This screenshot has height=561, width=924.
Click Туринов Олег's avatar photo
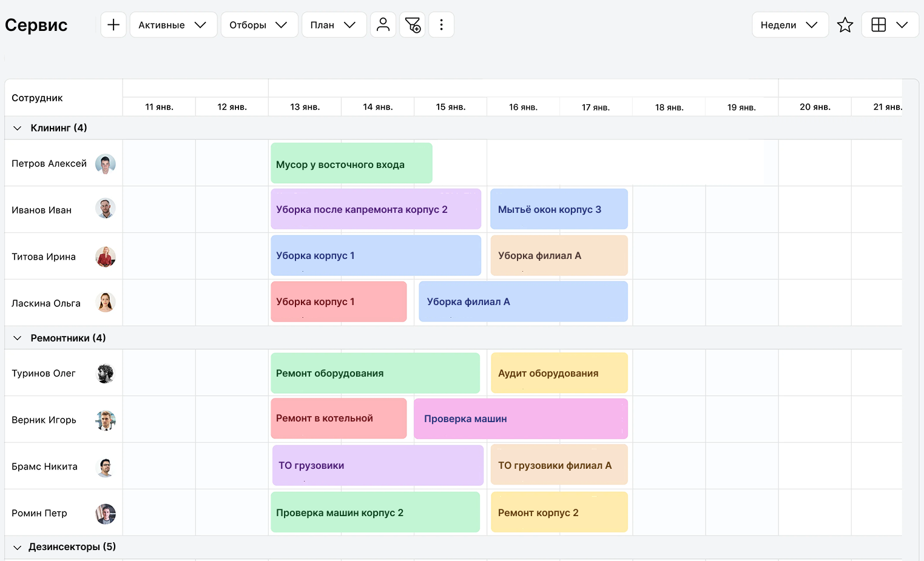pyautogui.click(x=106, y=374)
